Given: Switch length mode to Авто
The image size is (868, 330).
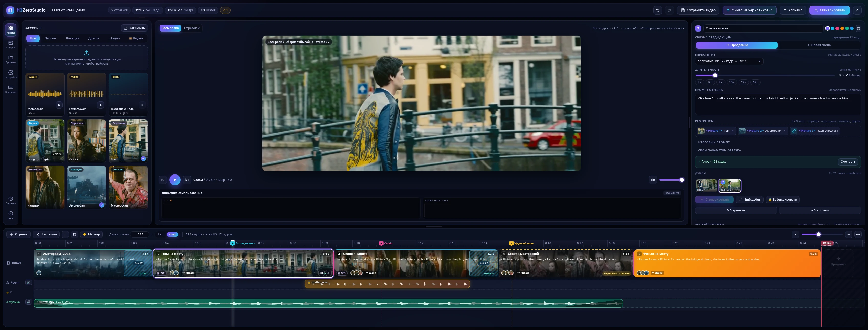Looking at the screenshot, I should (x=161, y=234).
